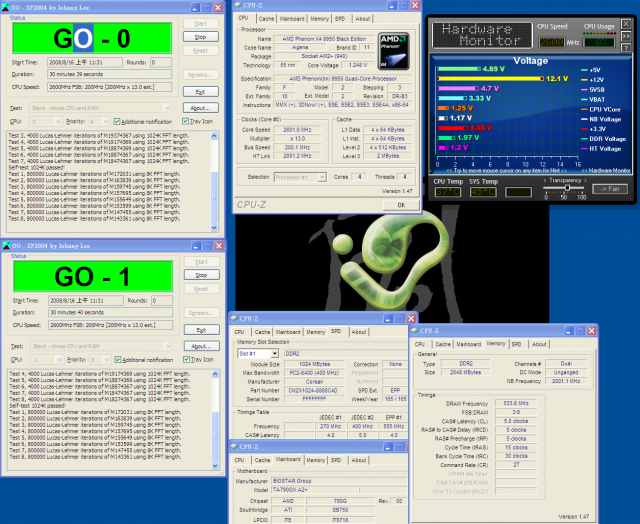Click Exit button in GO-1 window
Screen dimensions: 640x524
coord(202,330)
